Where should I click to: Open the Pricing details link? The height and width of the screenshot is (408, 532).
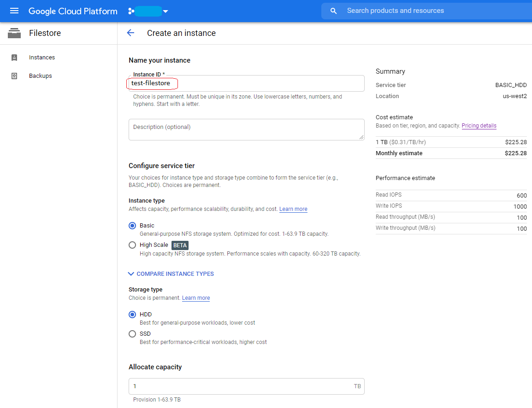click(x=479, y=125)
